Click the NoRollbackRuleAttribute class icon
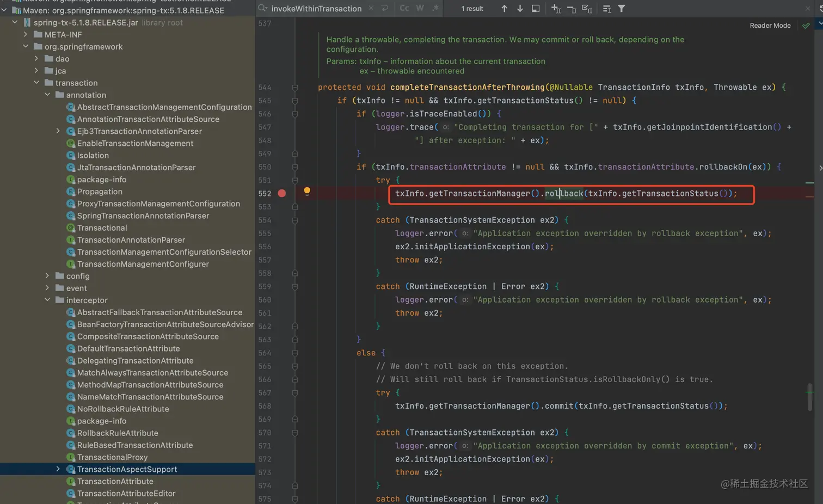The height and width of the screenshot is (504, 823). (70, 409)
